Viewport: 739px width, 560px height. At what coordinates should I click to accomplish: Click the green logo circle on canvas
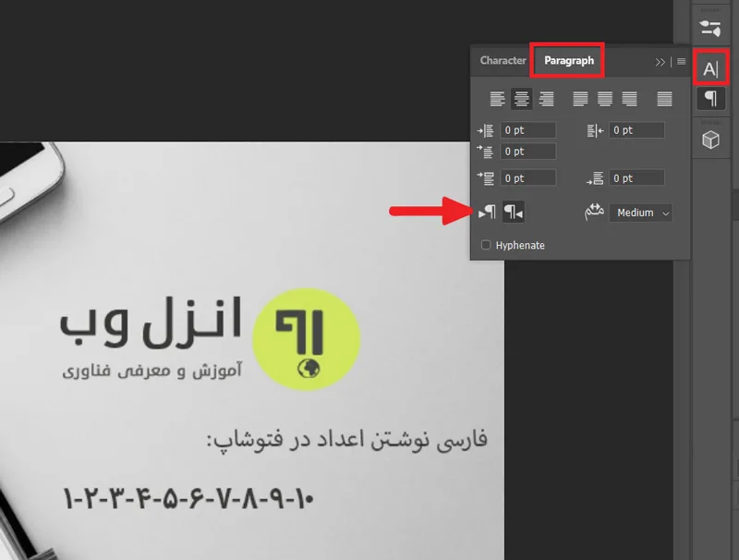tap(307, 339)
